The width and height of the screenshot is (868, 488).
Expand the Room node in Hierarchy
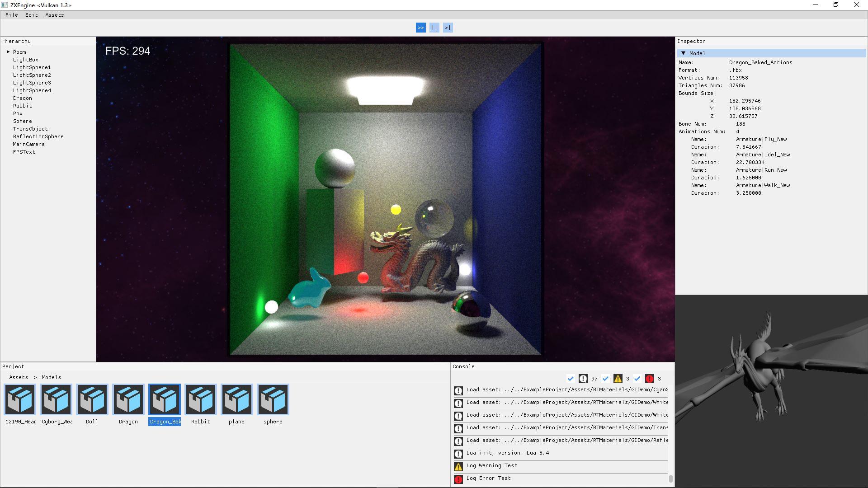(8, 52)
